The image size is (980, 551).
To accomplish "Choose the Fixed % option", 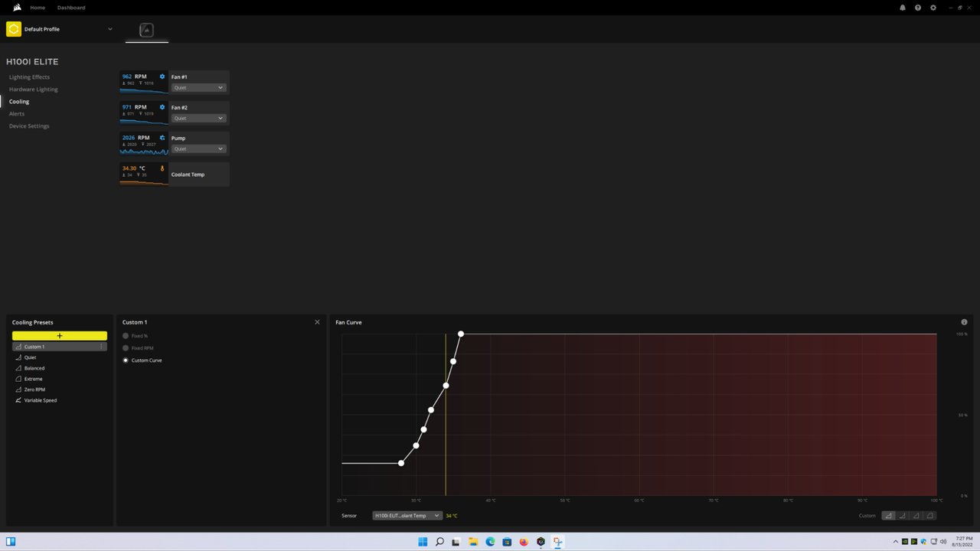I will click(126, 336).
